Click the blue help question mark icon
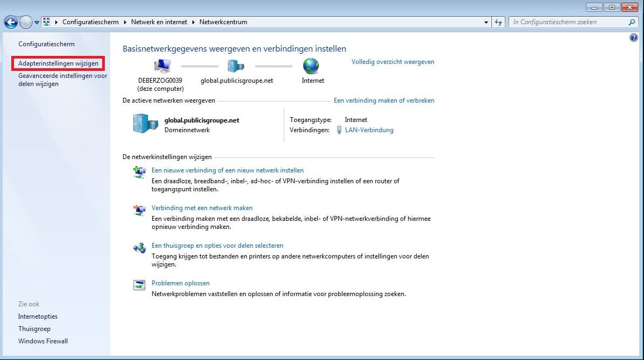This screenshot has width=644, height=360. pyautogui.click(x=633, y=38)
